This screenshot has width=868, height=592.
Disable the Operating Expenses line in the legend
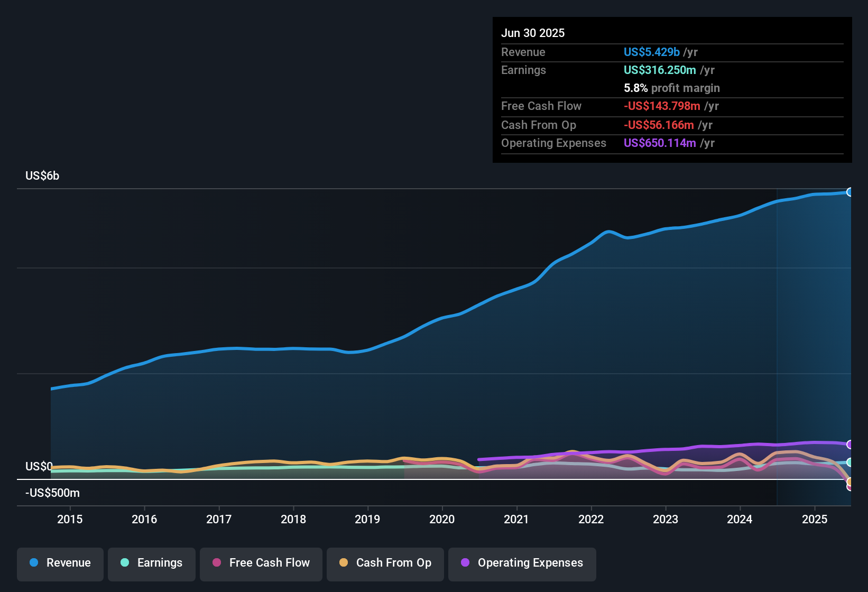click(x=522, y=563)
